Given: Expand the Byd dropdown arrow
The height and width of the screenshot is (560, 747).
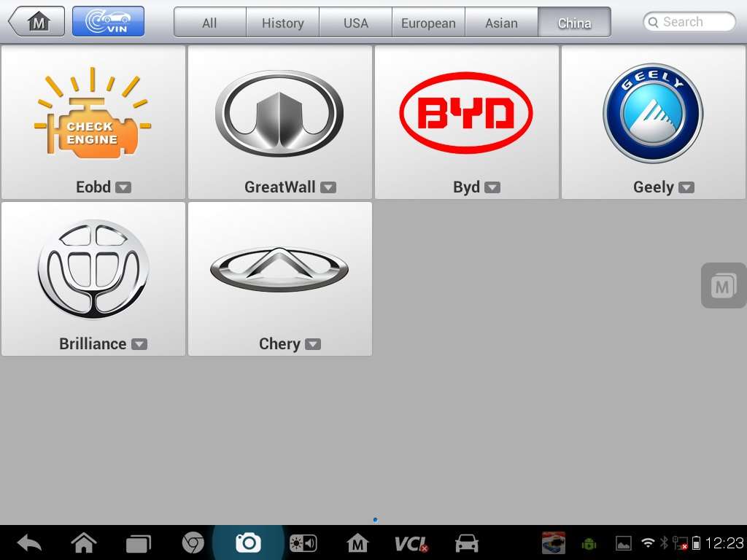Looking at the screenshot, I should (x=492, y=187).
